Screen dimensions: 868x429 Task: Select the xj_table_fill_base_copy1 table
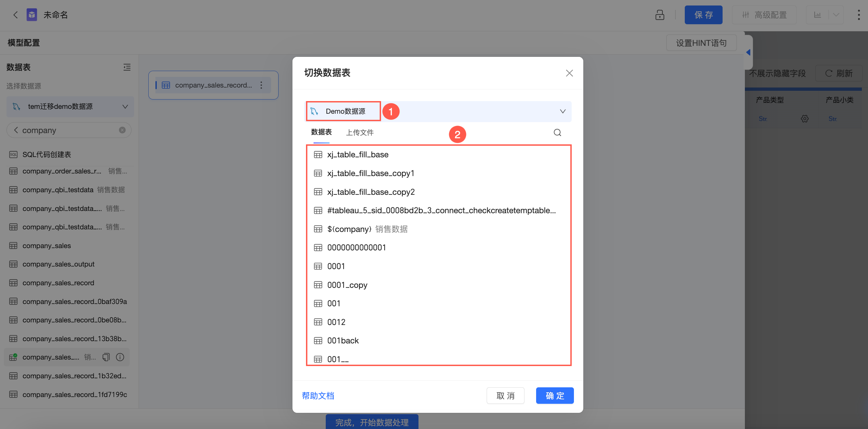[x=370, y=173]
